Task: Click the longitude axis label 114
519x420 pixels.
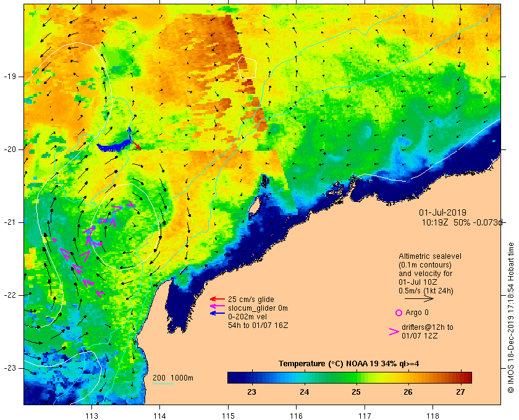Action: tap(160, 416)
